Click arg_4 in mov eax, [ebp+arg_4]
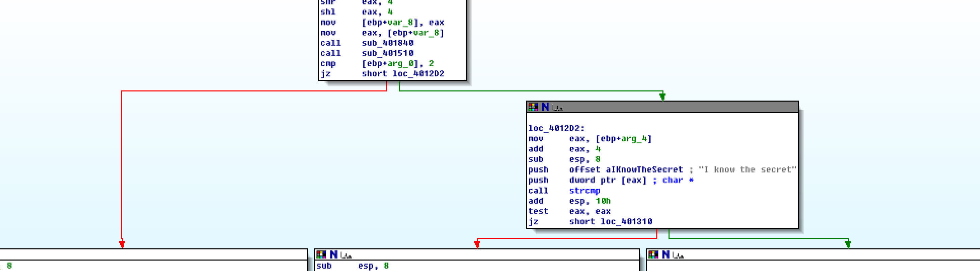This screenshot has height=271, width=980. pos(634,139)
